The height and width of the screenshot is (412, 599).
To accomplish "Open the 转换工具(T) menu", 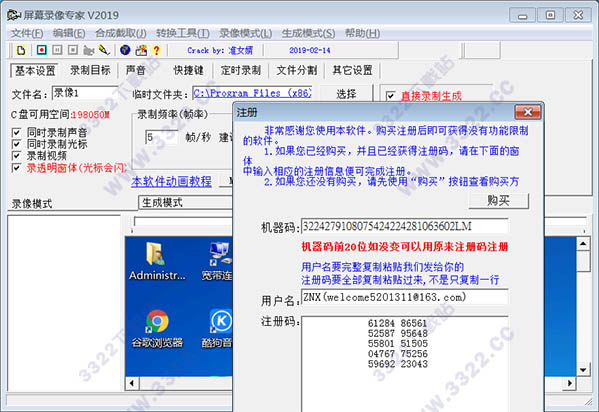I will click(x=183, y=34).
